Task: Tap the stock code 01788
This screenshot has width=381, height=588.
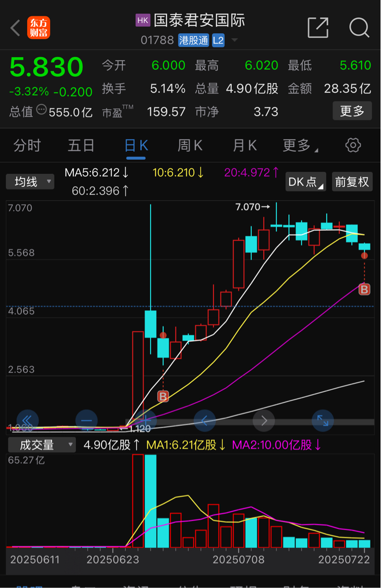Action: [x=158, y=40]
